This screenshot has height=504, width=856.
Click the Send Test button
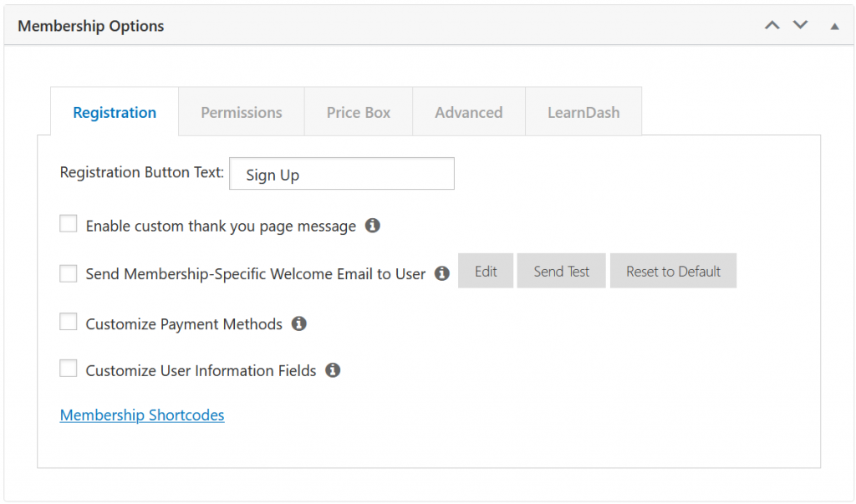(x=561, y=272)
